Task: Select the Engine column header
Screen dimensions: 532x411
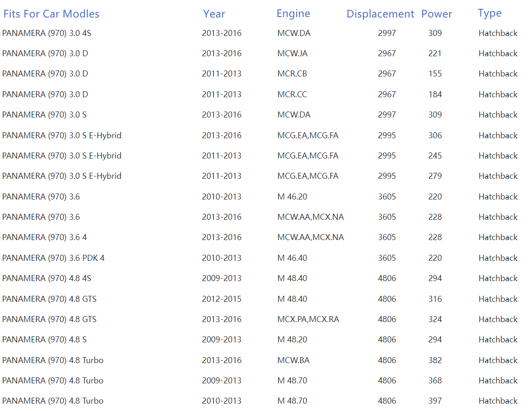Action: pos(293,14)
